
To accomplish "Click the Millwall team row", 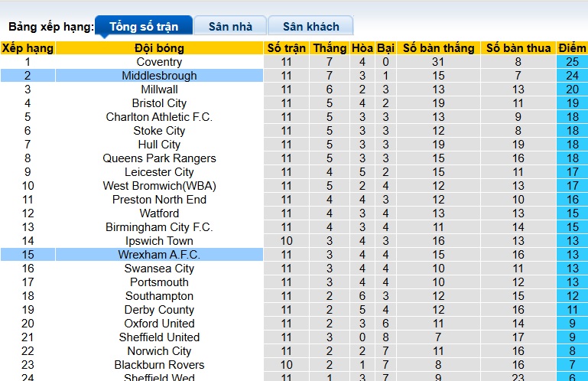I will (x=159, y=90).
